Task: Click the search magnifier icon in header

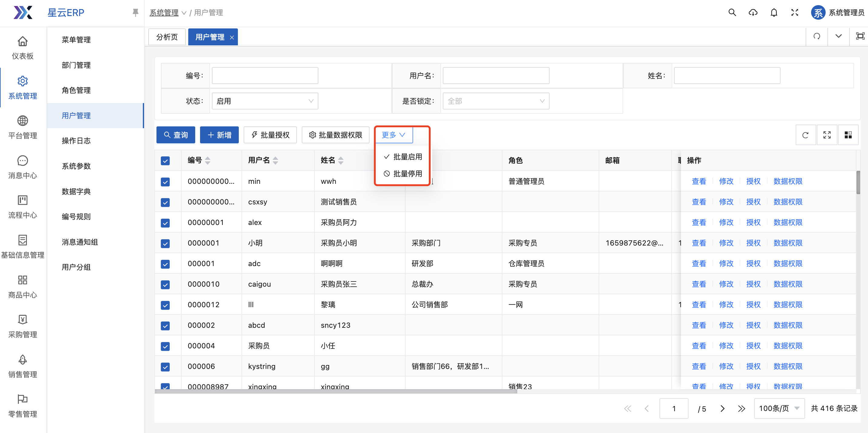Action: click(x=732, y=12)
